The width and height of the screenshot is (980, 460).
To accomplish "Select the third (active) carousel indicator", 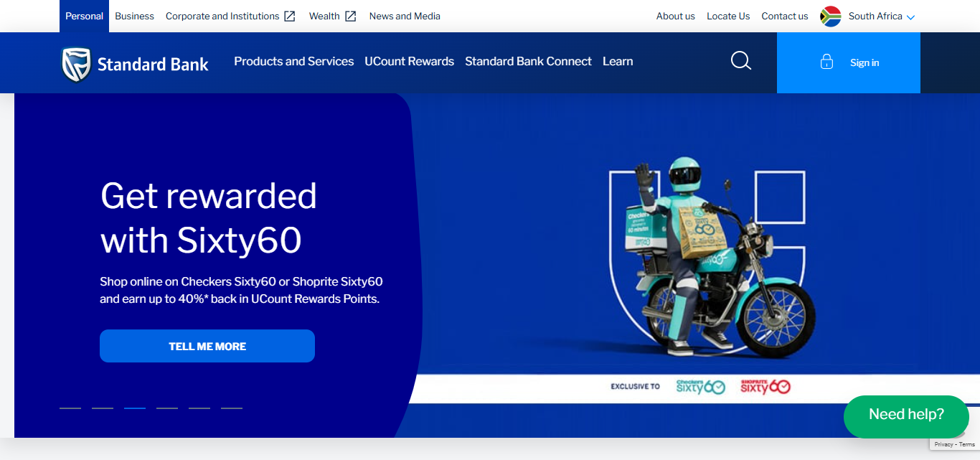I will (135, 408).
